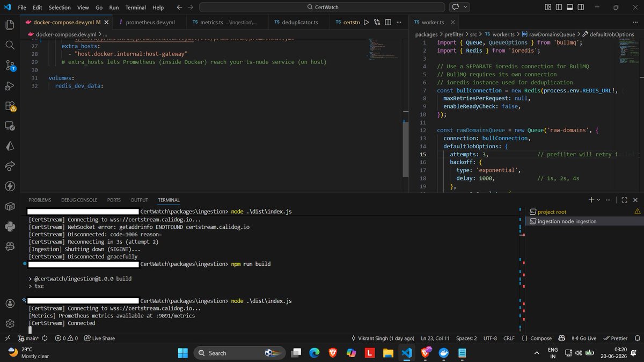Viewport: 644px width, 362px height.
Task: Expand the defaultJobOptions breadcrumb symbol
Action: (x=609, y=34)
